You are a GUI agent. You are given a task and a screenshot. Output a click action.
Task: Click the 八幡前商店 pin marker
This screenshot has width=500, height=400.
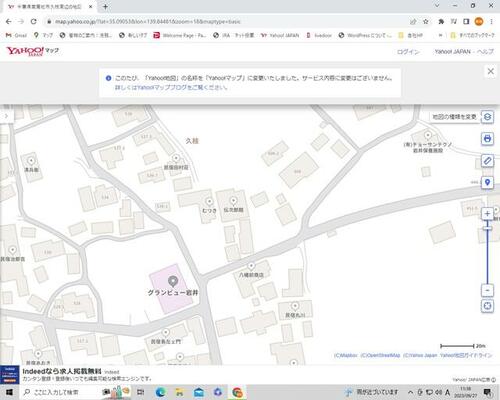tap(251, 266)
